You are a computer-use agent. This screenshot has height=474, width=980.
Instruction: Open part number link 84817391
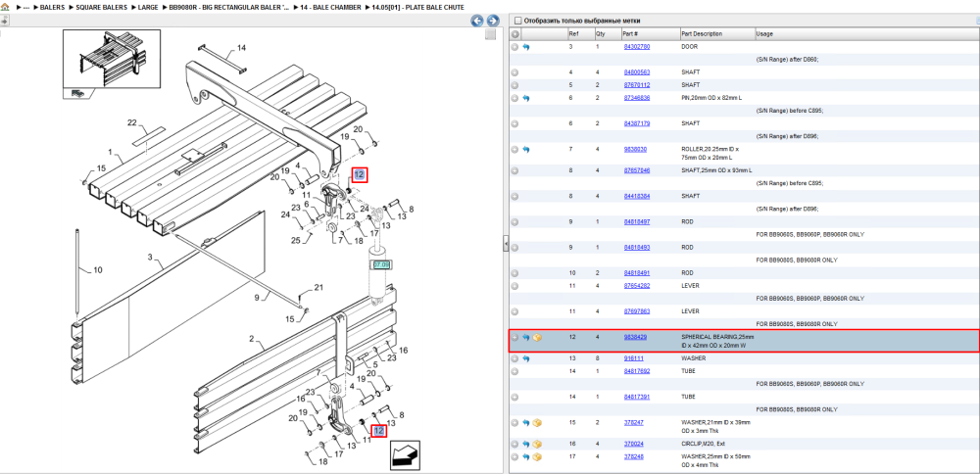click(x=637, y=397)
